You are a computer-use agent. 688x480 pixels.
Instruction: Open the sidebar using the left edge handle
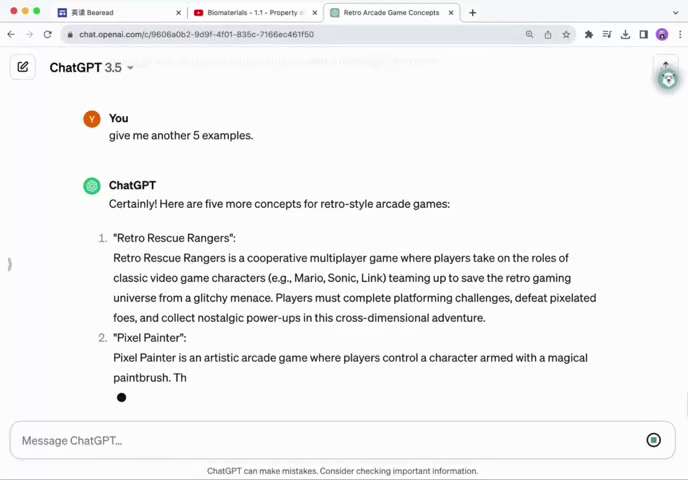(x=9, y=264)
